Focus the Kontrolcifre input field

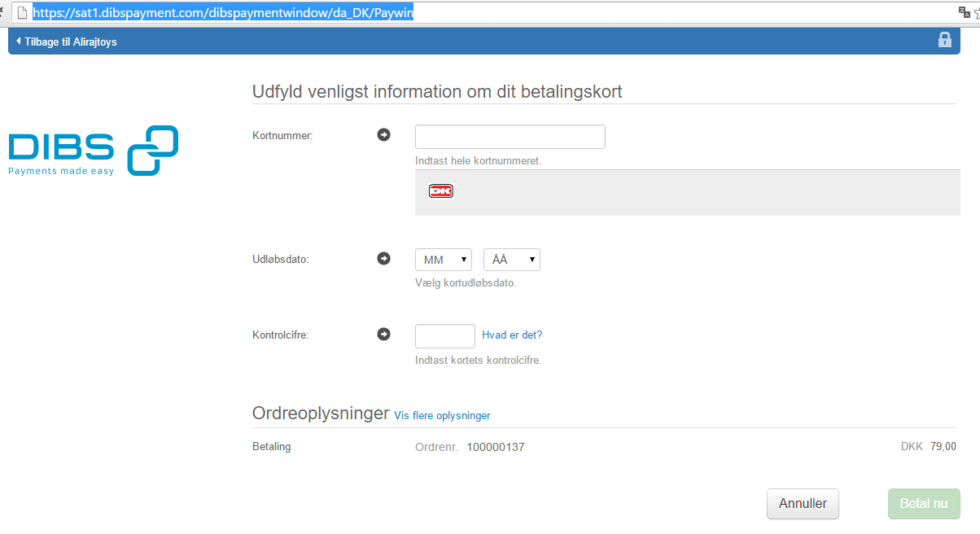445,336
